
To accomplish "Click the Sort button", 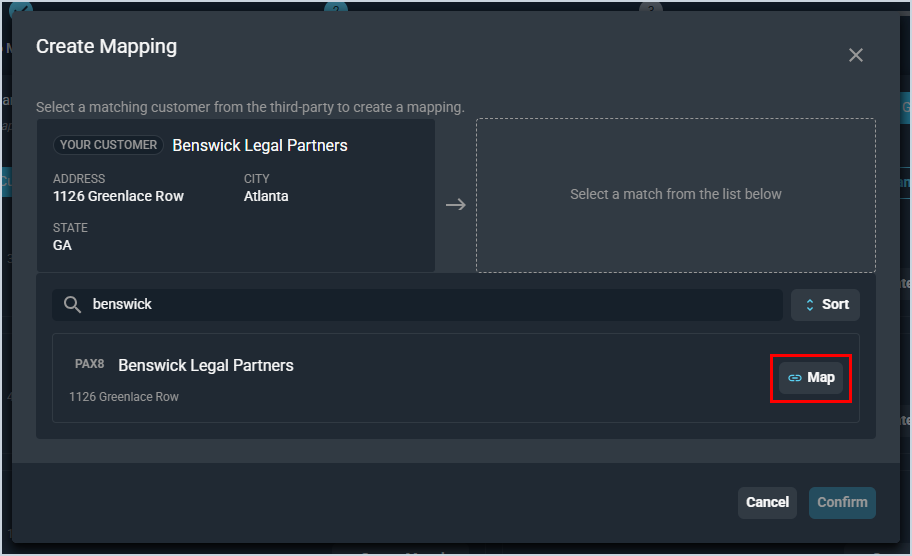I will tap(825, 305).
